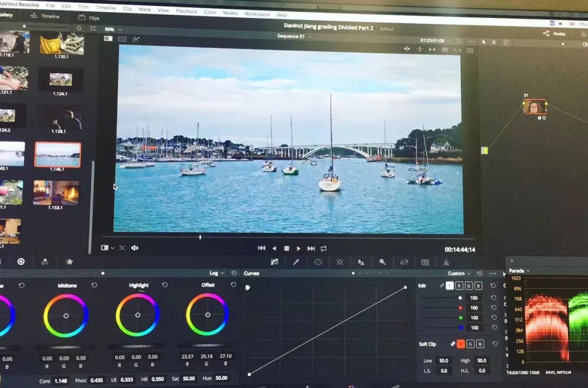Open the Curves palette icon
This screenshot has height=388, width=588.
tap(274, 262)
